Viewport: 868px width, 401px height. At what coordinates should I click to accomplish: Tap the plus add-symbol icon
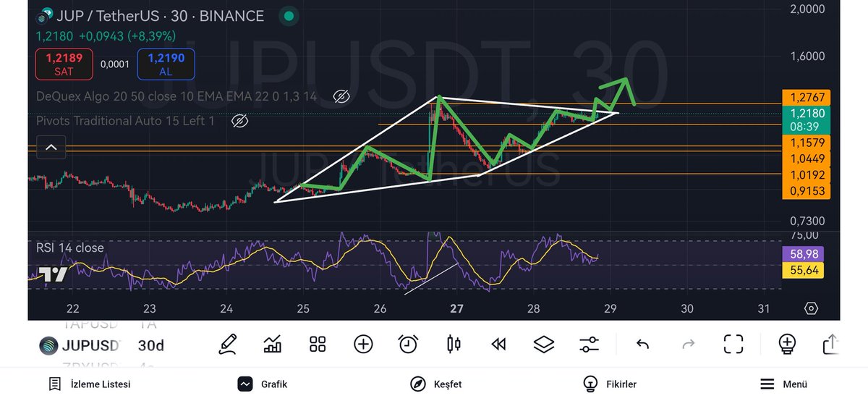pos(363,344)
